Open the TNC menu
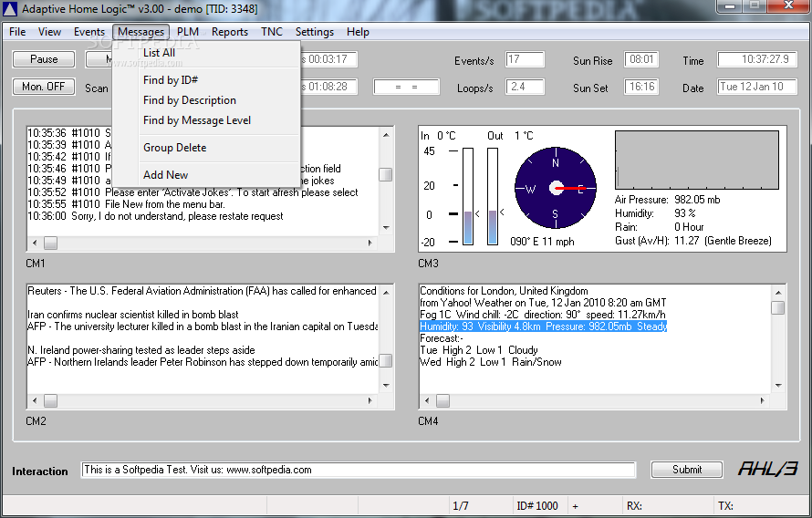 coord(271,32)
